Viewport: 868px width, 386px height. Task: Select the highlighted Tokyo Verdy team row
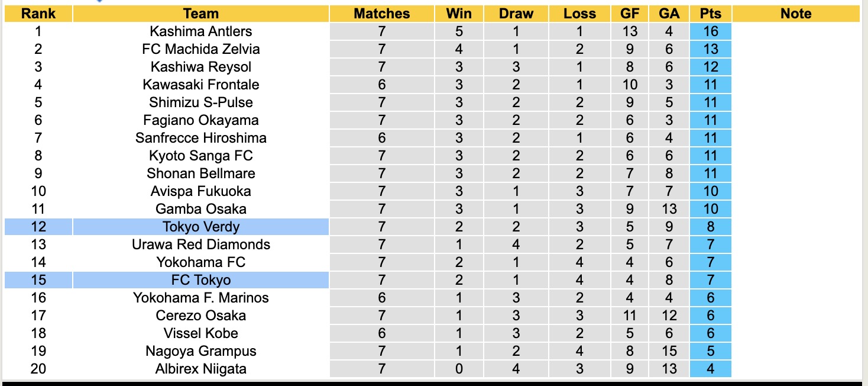click(201, 227)
